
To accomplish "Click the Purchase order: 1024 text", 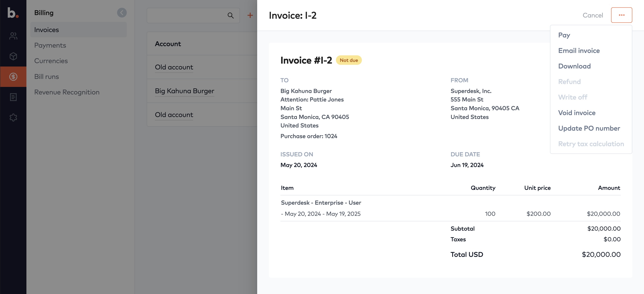I will coord(309,136).
